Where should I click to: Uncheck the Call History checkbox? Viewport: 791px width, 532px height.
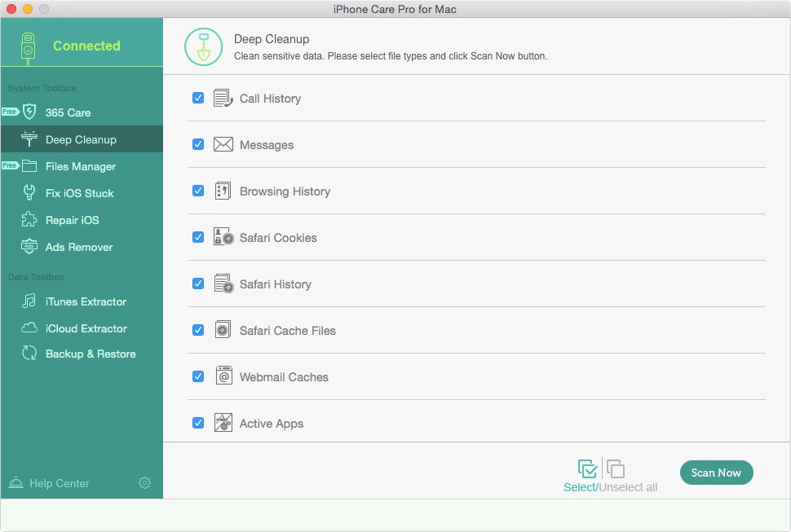(x=198, y=98)
